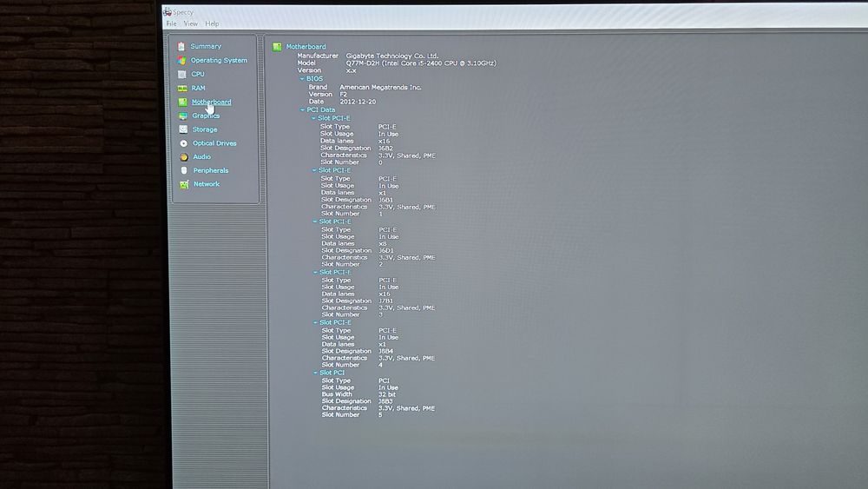The image size is (868, 489).
Task: Go to the Audio section
Action: tap(202, 157)
